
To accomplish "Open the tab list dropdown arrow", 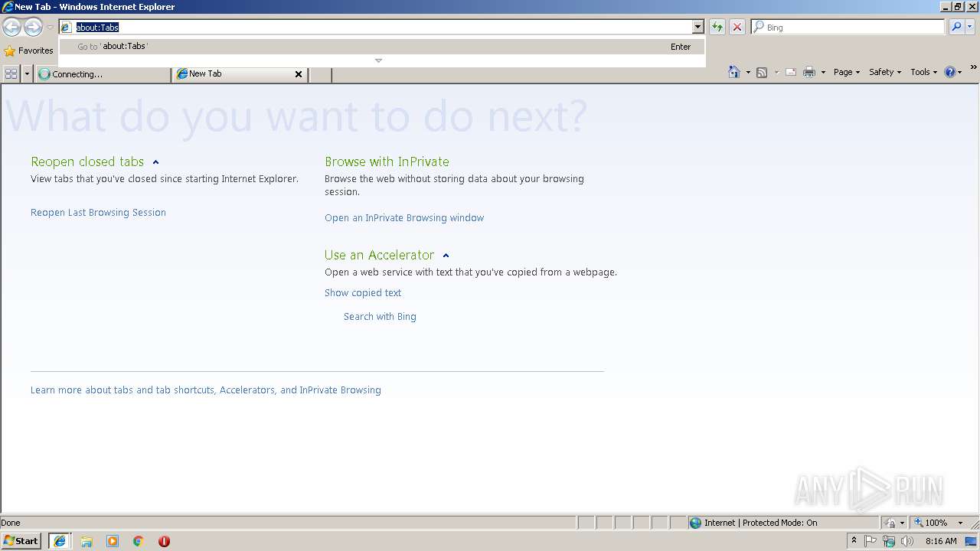I will [x=28, y=73].
